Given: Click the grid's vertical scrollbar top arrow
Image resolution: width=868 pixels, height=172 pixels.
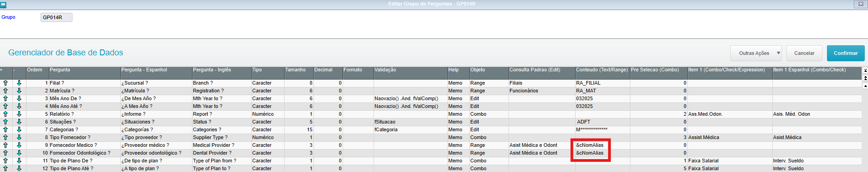Looking at the screenshot, I should (x=865, y=71).
